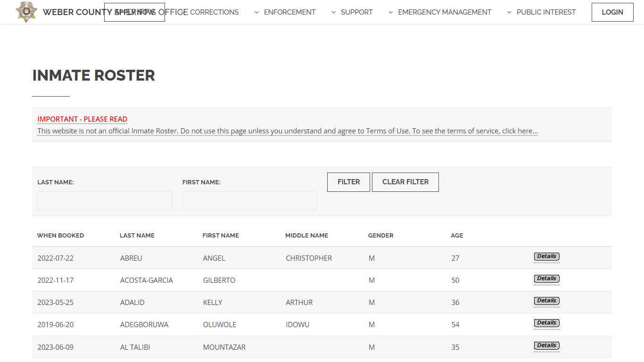Click the First Name column header
Image resolution: width=644 pixels, height=362 pixels.
point(221,236)
